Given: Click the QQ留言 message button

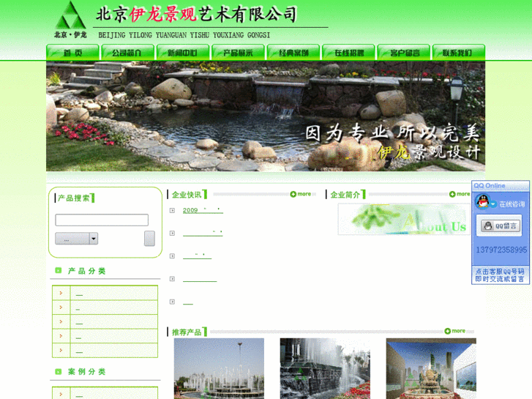Looking at the screenshot, I should pos(501,225).
